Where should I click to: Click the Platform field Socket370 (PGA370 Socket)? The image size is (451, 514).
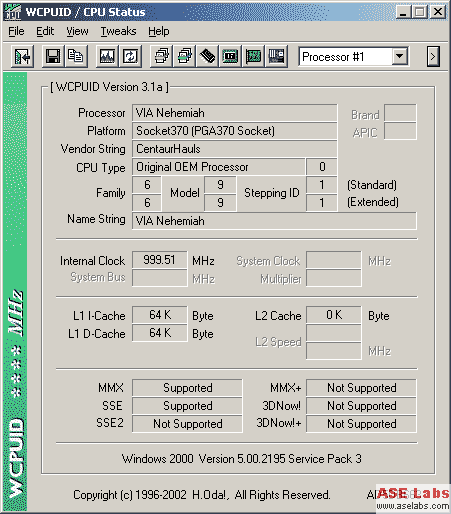234,131
